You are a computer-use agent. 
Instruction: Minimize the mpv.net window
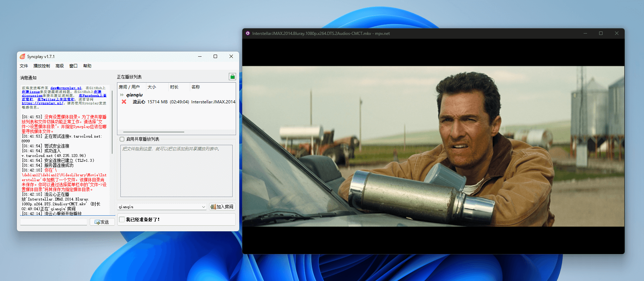[585, 34]
